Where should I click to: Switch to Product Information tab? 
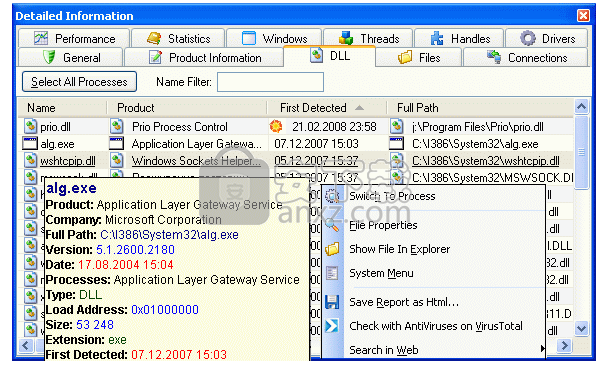[x=204, y=58]
